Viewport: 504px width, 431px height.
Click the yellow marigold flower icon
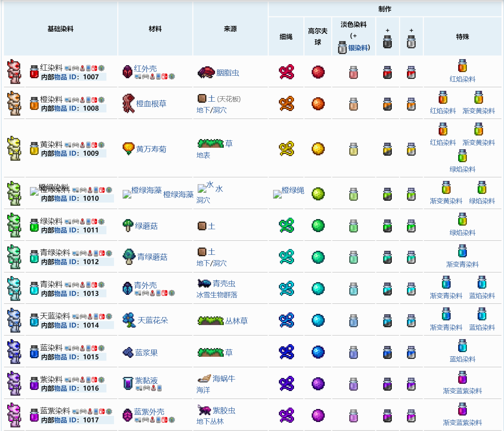click(128, 148)
